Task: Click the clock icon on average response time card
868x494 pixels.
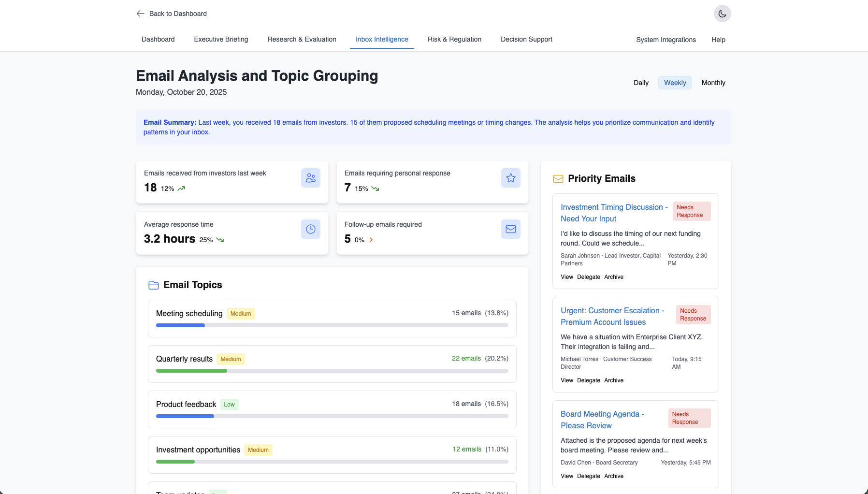Action: coord(310,229)
